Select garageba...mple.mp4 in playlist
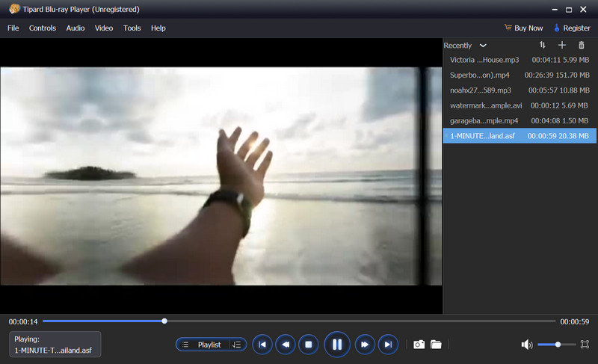The height and width of the screenshot is (364, 598). [520, 121]
